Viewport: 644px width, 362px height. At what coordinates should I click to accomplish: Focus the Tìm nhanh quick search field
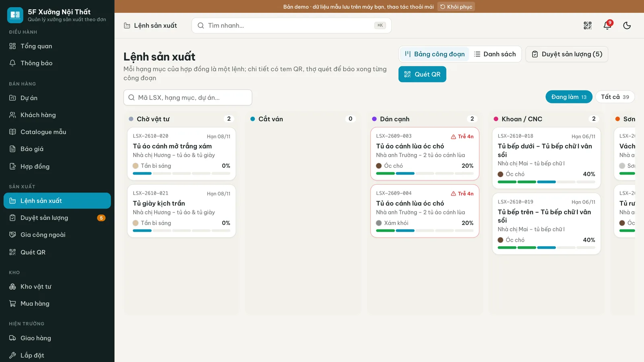click(291, 25)
